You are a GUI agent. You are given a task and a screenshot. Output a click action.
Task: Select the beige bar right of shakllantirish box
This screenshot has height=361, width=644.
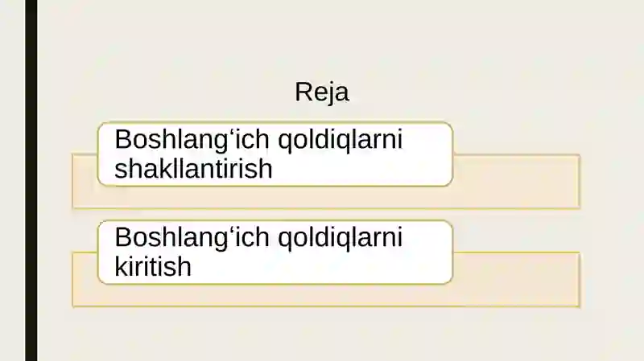coord(516,182)
